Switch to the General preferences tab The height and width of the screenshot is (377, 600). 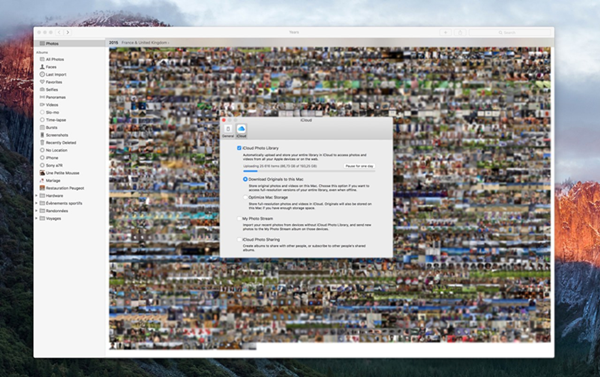228,131
